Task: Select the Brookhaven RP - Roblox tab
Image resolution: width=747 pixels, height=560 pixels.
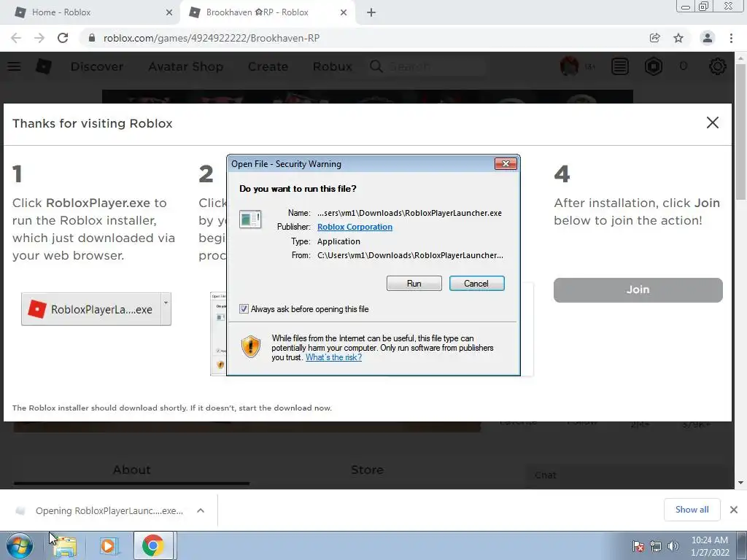Action: [267, 12]
